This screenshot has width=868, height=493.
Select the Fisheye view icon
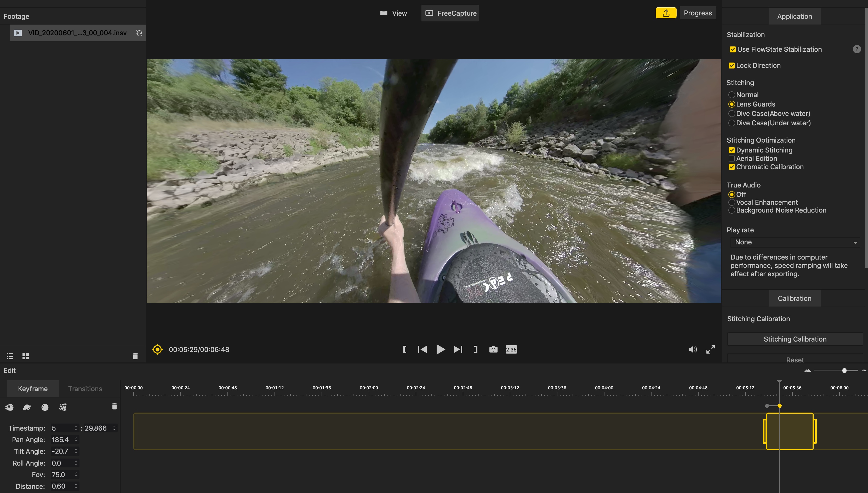point(9,407)
